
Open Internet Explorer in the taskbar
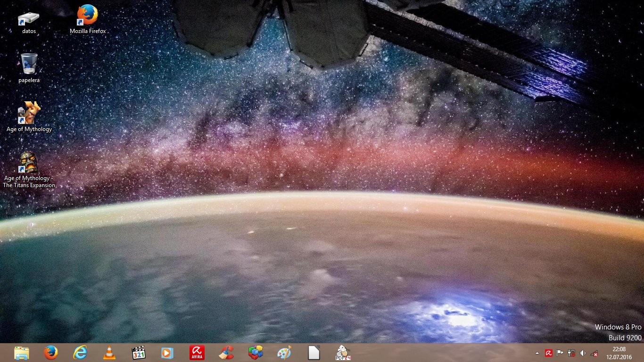pyautogui.click(x=80, y=353)
